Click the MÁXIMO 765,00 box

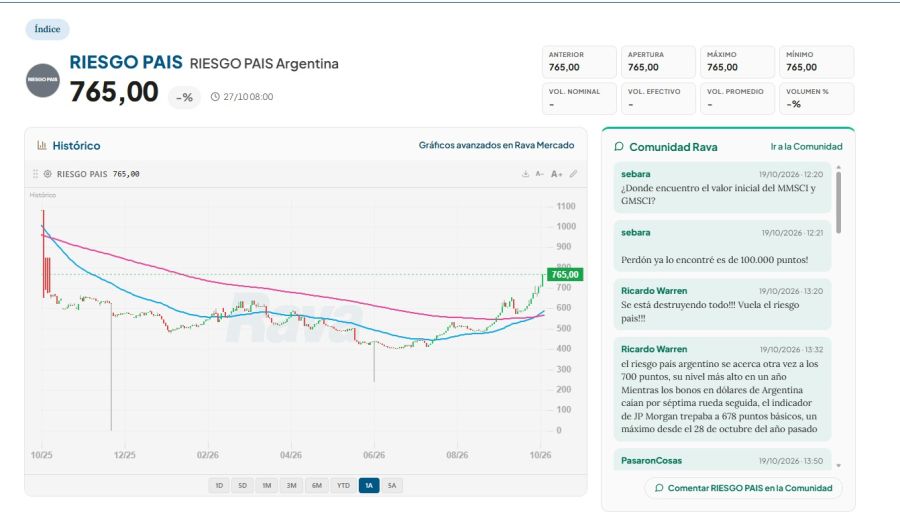(x=738, y=61)
